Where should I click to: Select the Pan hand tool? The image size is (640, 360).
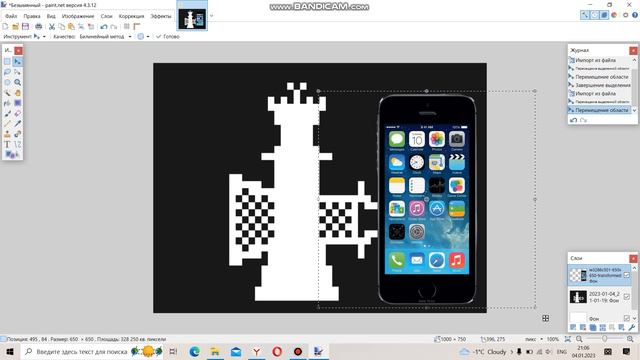(18, 93)
